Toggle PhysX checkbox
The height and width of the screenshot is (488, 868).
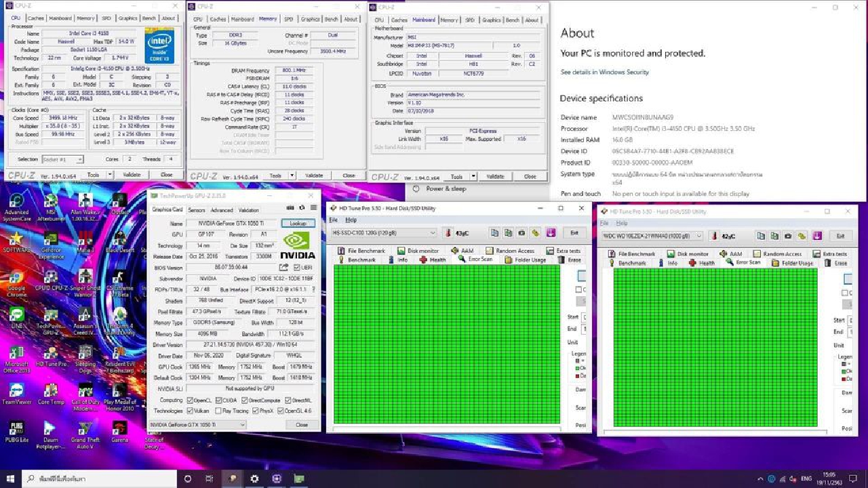tap(255, 411)
